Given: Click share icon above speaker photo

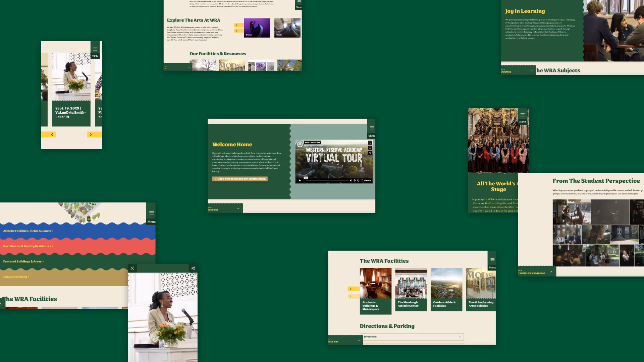Looking at the screenshot, I should coord(193,268).
